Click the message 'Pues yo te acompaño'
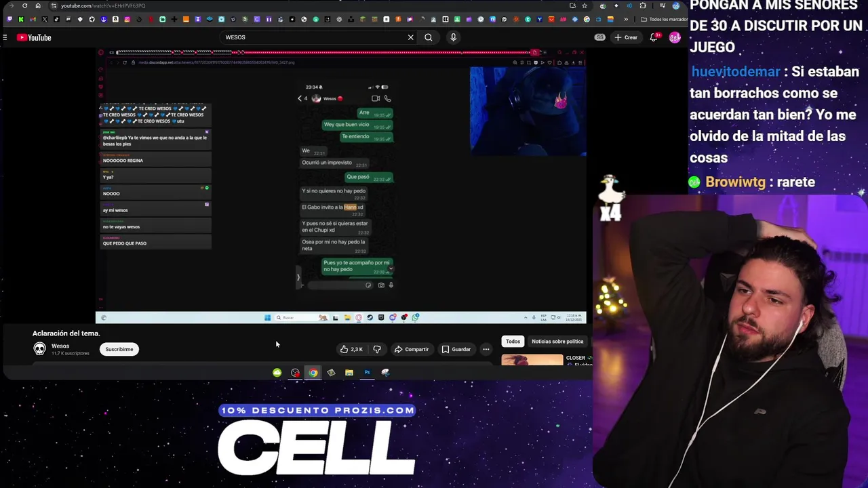 [357, 266]
